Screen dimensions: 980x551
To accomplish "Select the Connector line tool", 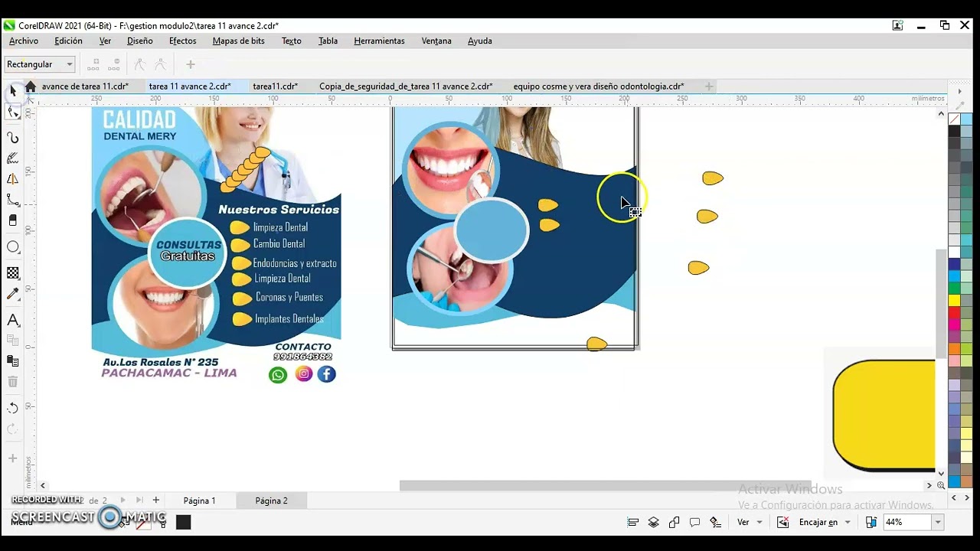I will [x=12, y=200].
